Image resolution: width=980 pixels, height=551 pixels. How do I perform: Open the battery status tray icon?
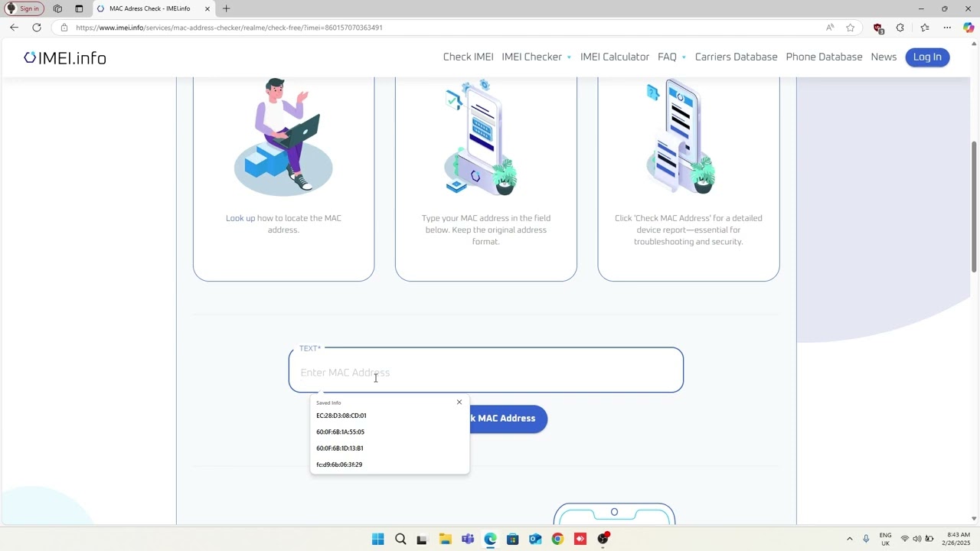point(929,539)
